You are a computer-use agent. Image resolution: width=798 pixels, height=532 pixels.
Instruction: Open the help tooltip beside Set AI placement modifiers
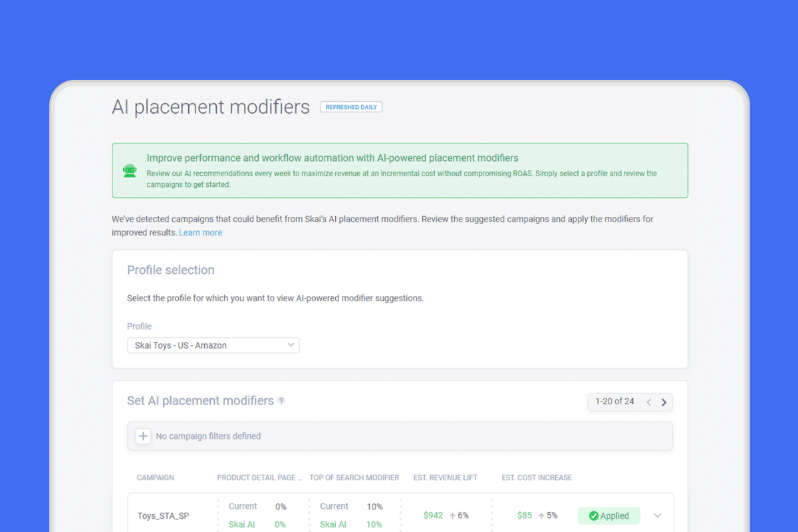tap(281, 400)
